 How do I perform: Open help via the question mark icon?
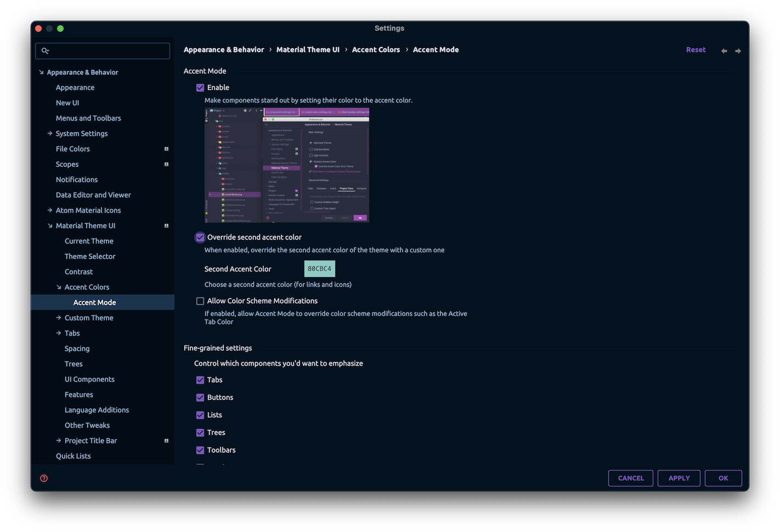tap(43, 478)
